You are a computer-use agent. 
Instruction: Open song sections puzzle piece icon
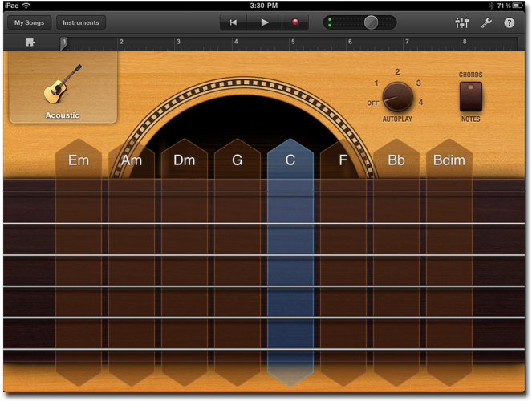tap(30, 43)
